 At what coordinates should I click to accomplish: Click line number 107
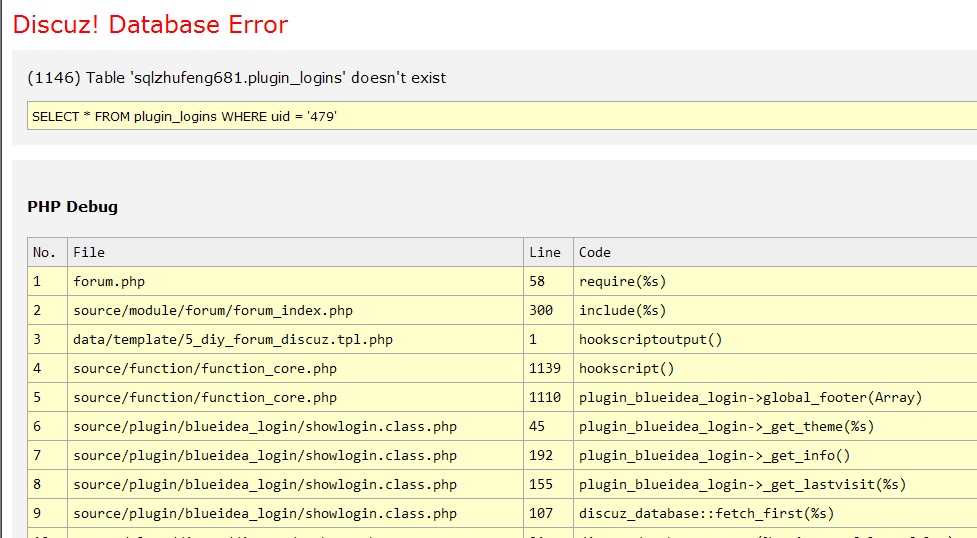[x=541, y=513]
